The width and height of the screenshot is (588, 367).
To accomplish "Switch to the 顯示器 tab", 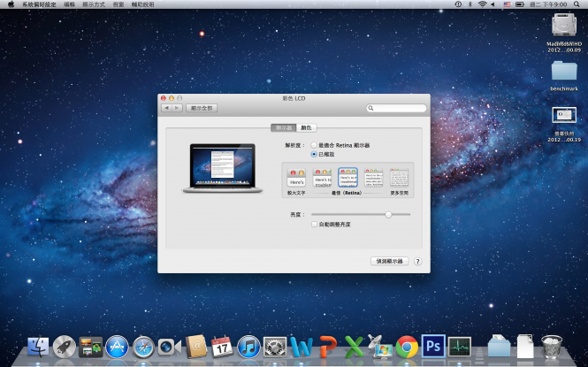I will [284, 128].
